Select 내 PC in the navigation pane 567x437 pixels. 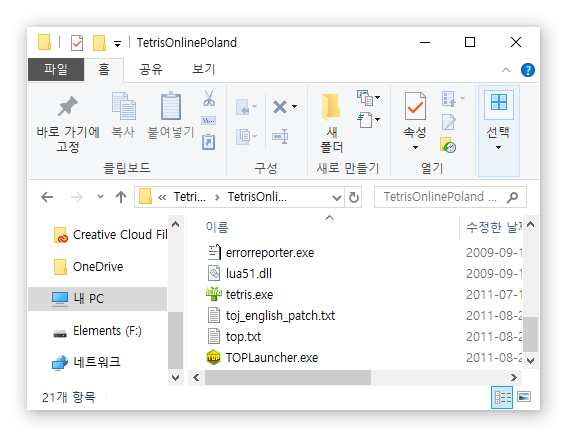point(97,299)
